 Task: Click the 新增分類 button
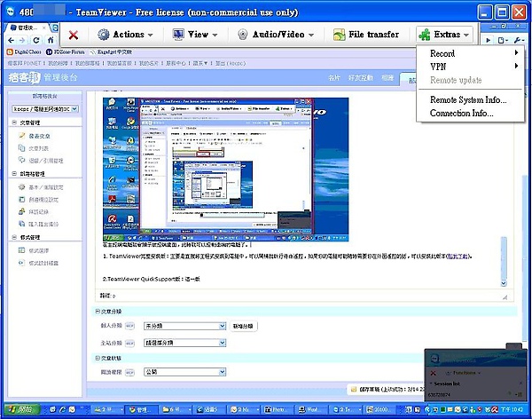point(243,326)
